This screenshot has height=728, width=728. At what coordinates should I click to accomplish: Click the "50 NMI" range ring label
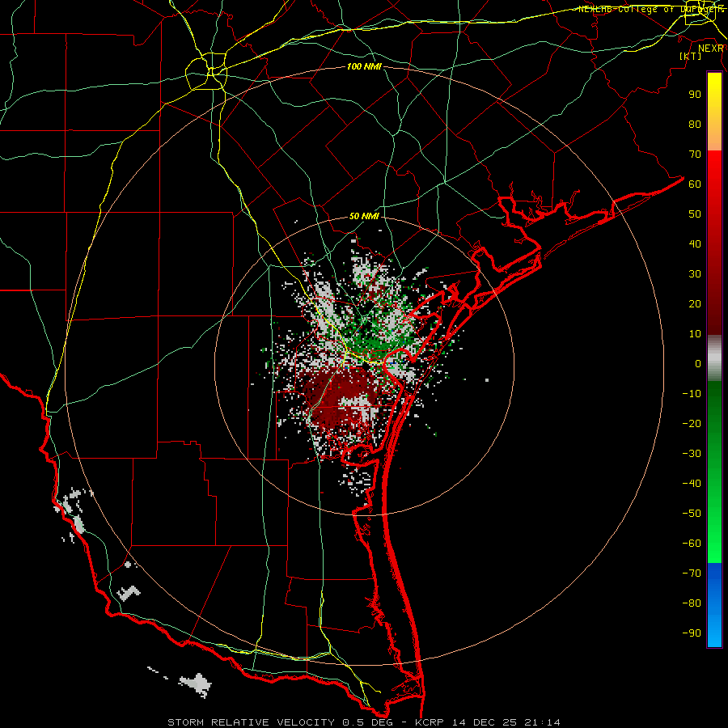click(364, 216)
